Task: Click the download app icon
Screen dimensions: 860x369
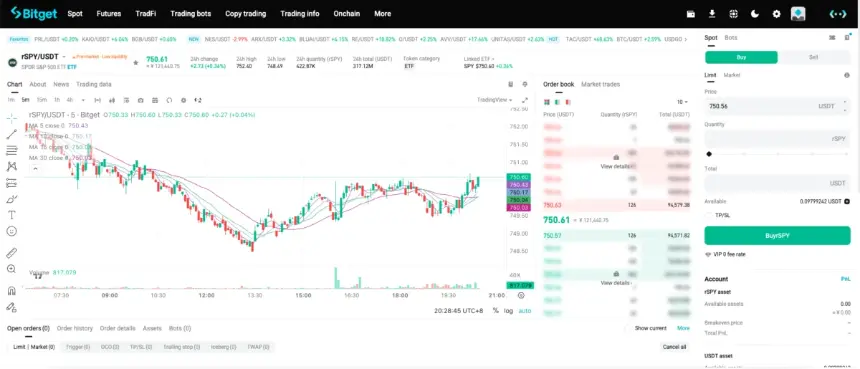Action: point(712,14)
